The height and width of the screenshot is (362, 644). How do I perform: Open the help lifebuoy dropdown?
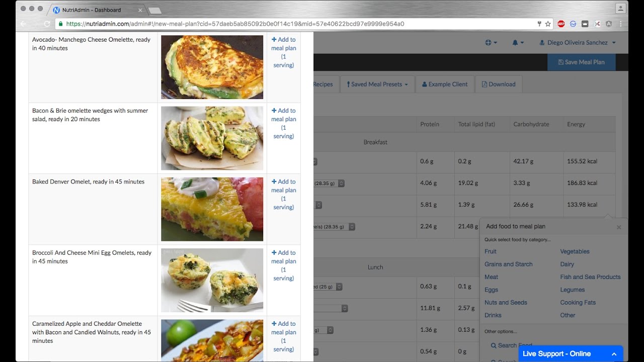coord(491,43)
